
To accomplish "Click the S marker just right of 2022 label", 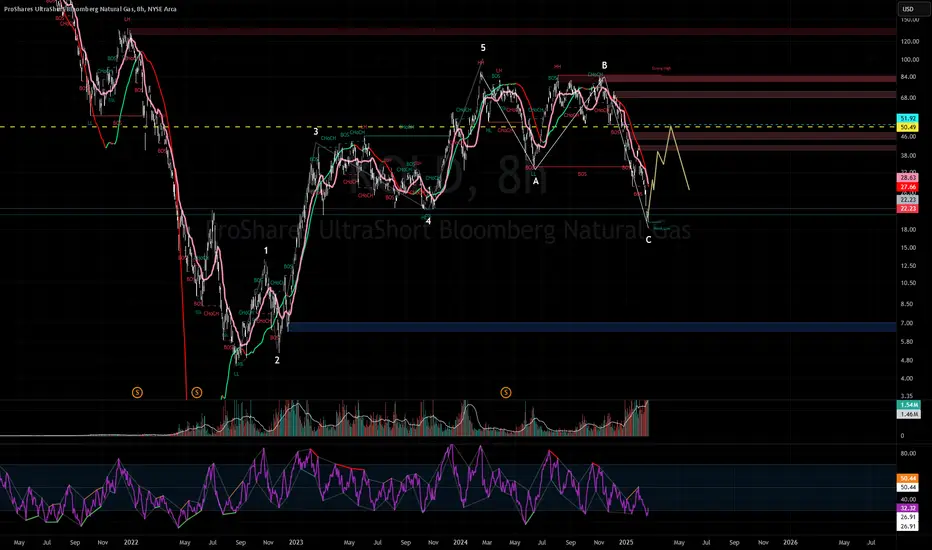I will [x=137, y=392].
